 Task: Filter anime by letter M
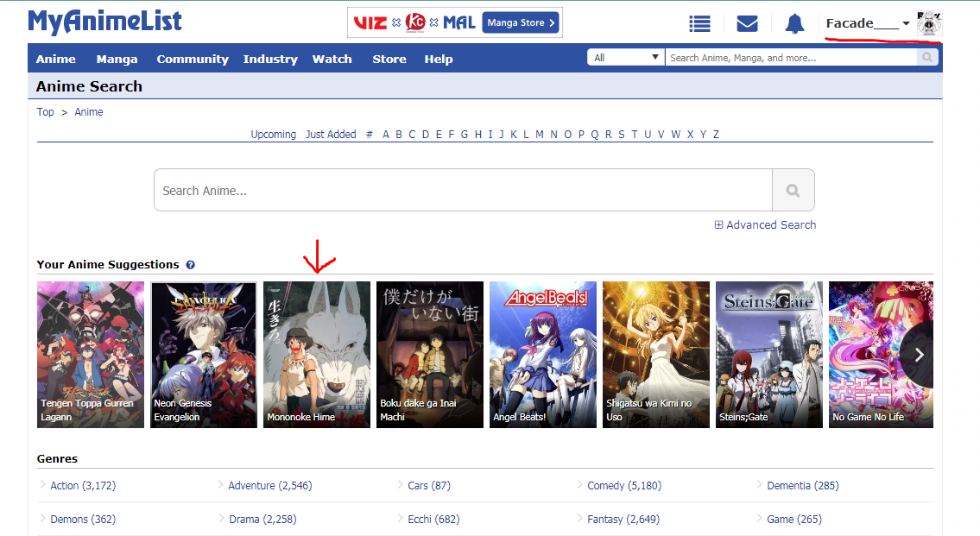pyautogui.click(x=540, y=135)
